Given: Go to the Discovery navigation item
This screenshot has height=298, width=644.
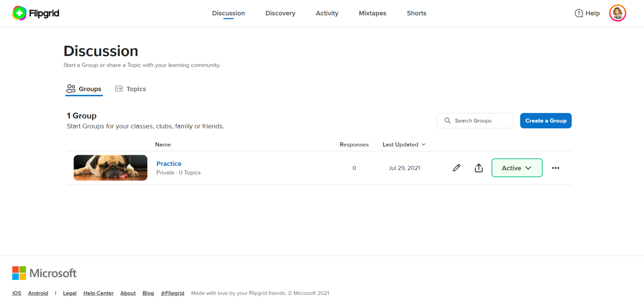Looking at the screenshot, I should point(280,13).
